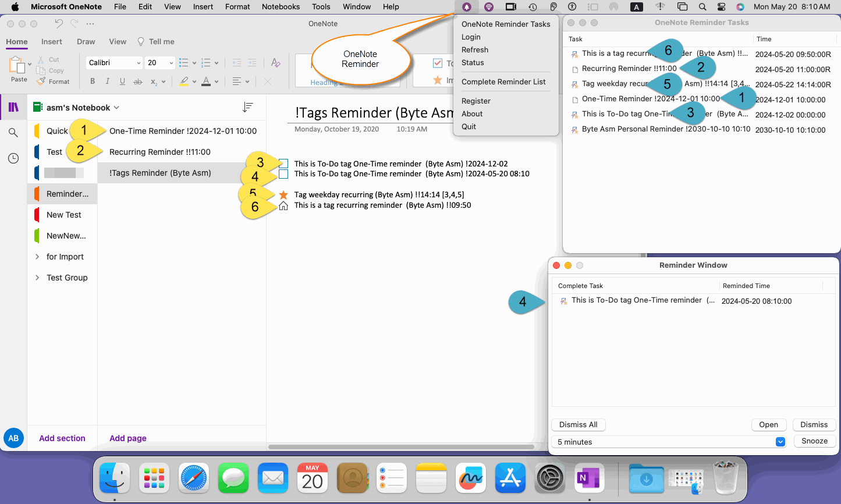841x504 pixels.
Task: Click Dismiss All in Reminder Window
Action: coord(578,424)
